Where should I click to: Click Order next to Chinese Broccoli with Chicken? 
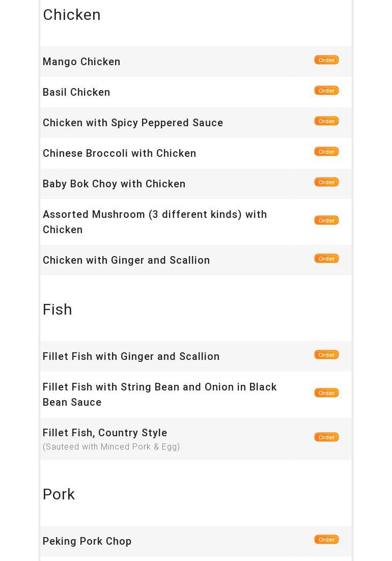(326, 152)
